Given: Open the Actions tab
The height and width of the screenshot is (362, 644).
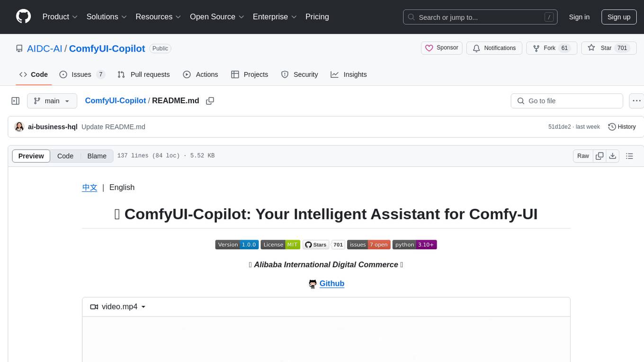Looking at the screenshot, I should click(200, 74).
